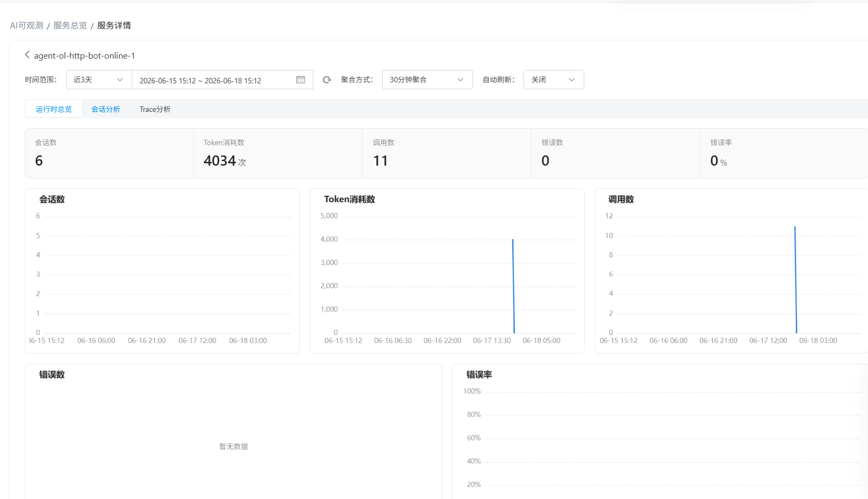
Task: Click the 时间范围 label
Action: click(x=41, y=80)
